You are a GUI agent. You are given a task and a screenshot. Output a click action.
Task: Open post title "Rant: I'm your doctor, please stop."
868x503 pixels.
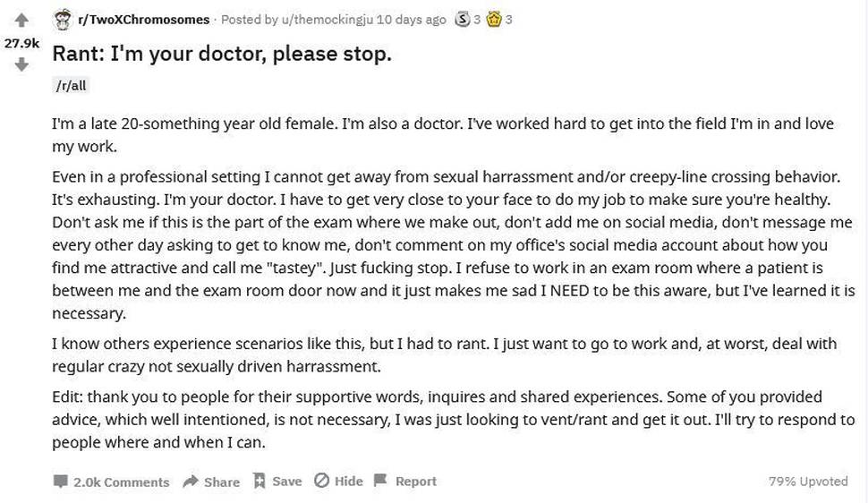coord(222,54)
